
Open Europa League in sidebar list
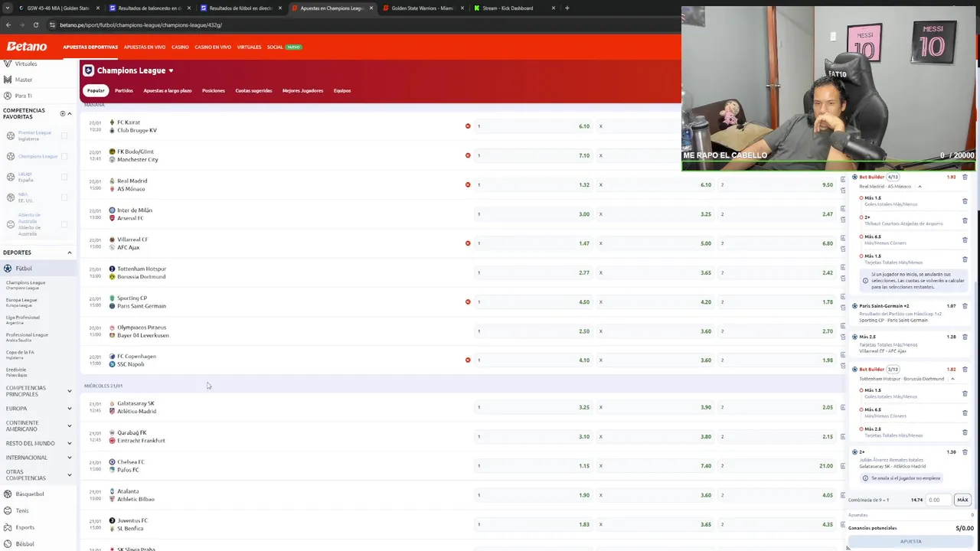point(21,302)
